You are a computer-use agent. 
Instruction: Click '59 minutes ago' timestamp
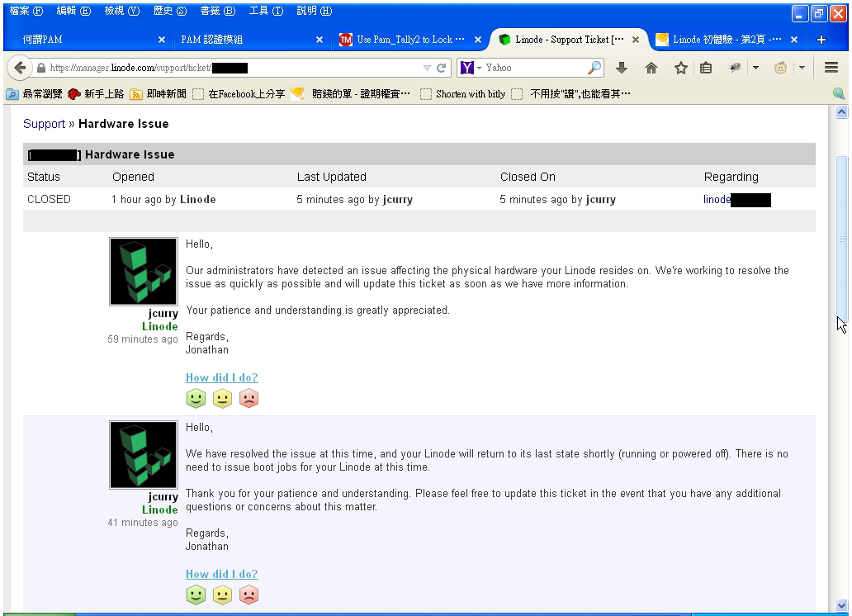pyautogui.click(x=142, y=339)
